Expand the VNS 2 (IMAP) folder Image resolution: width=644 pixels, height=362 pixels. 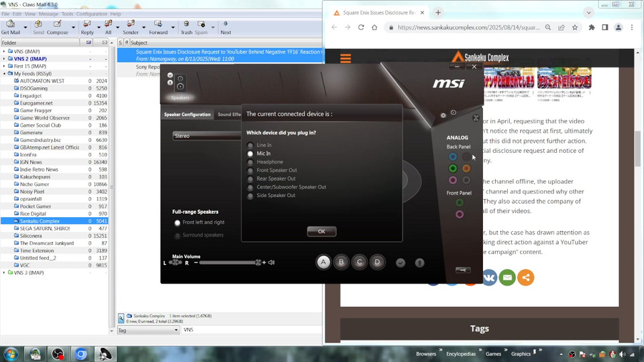(4, 59)
